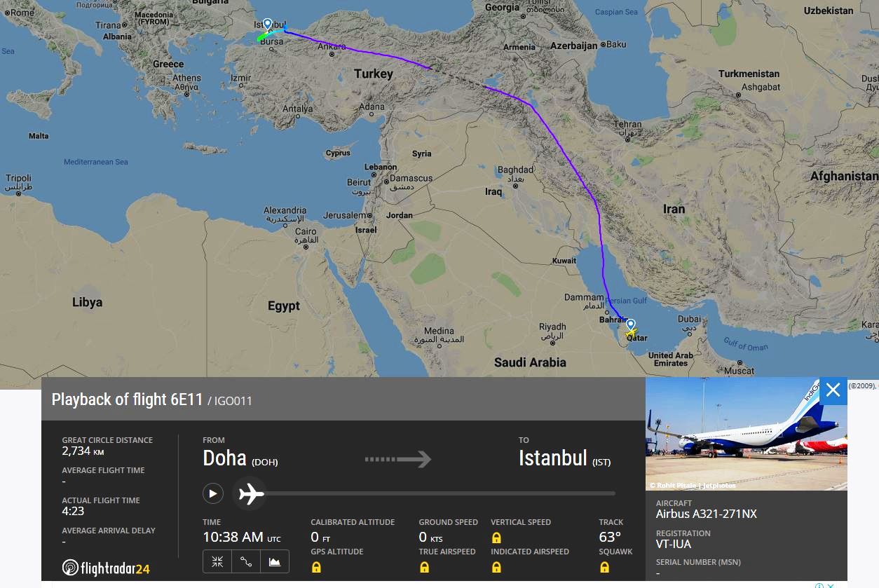Click the Istanbul destination map pin
This screenshot has width=879, height=588.
click(267, 25)
